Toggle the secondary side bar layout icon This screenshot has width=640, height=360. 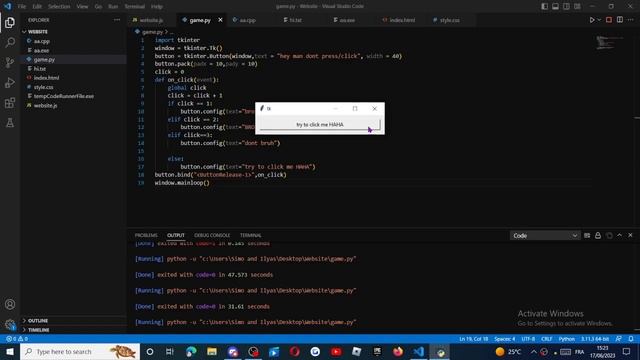click(567, 6)
